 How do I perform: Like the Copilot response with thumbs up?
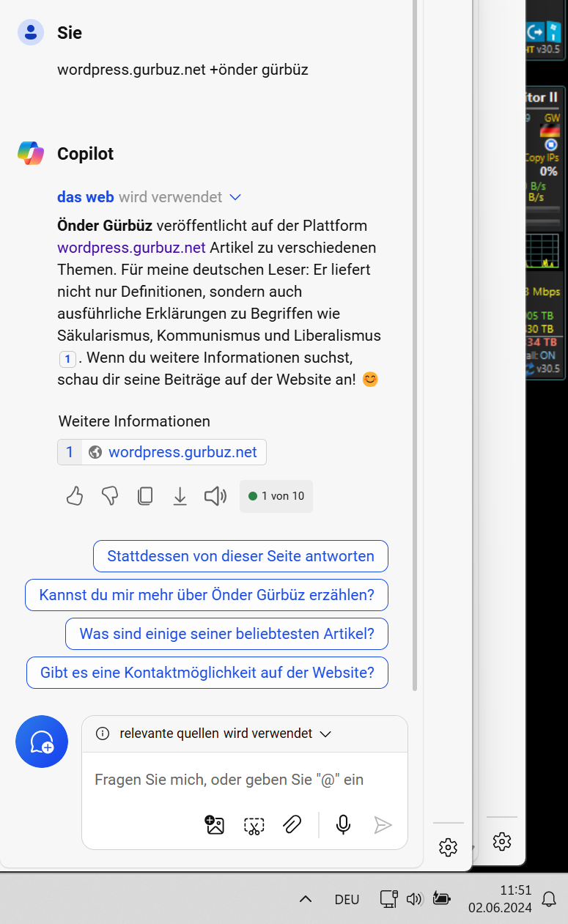coord(75,496)
